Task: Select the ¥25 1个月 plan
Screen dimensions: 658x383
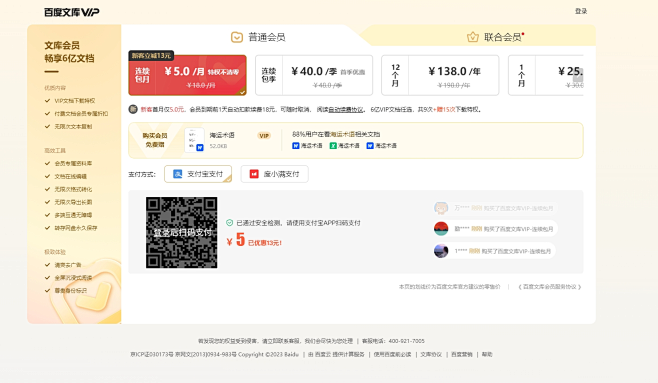Action: [x=546, y=75]
